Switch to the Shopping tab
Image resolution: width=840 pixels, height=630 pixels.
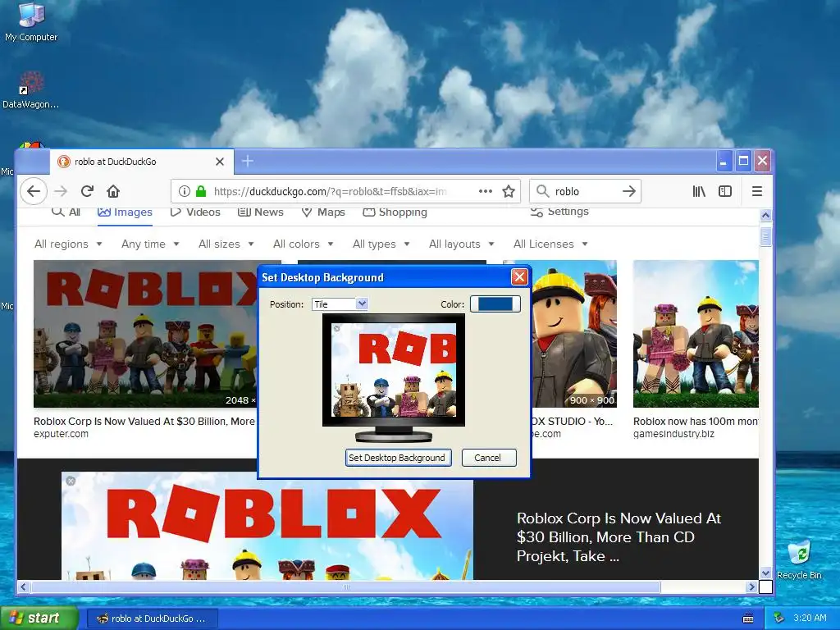tap(395, 212)
